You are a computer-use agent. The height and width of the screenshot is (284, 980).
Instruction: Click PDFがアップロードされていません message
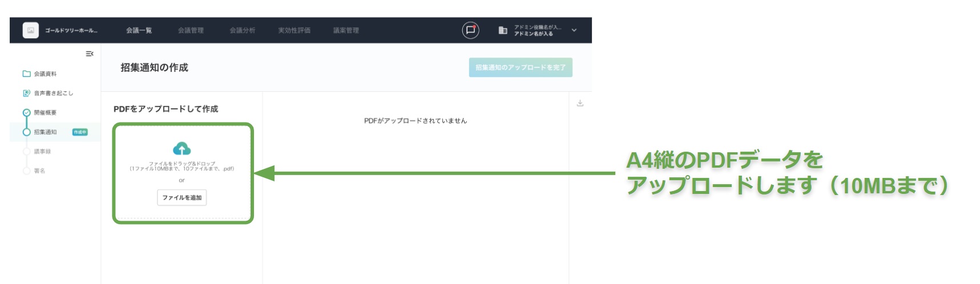coord(416,120)
